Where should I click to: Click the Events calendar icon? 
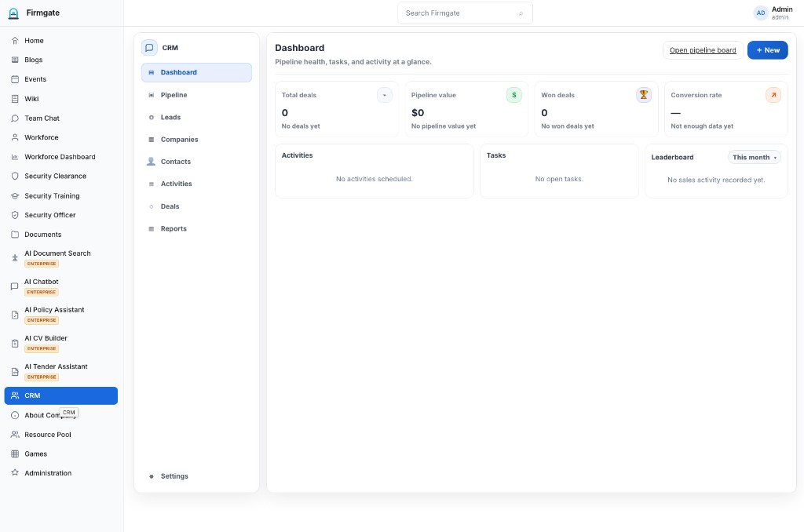pos(15,79)
